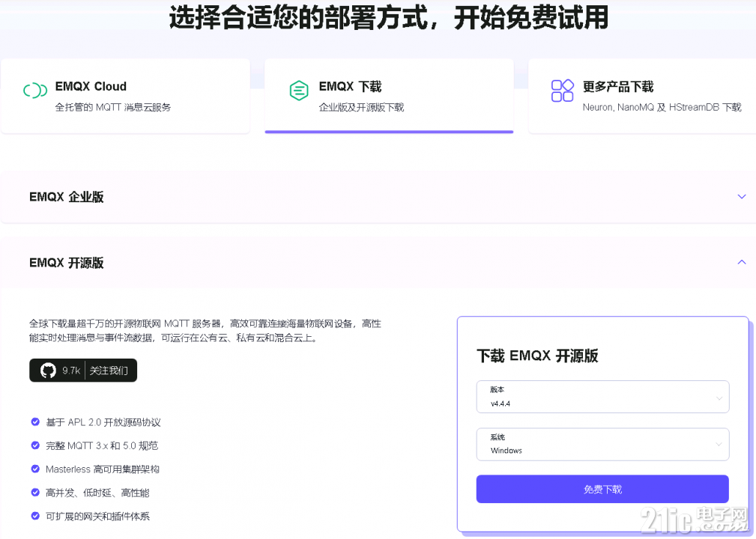Open the 更多产品下载 tab
Screen dimensions: 756x539
point(642,96)
